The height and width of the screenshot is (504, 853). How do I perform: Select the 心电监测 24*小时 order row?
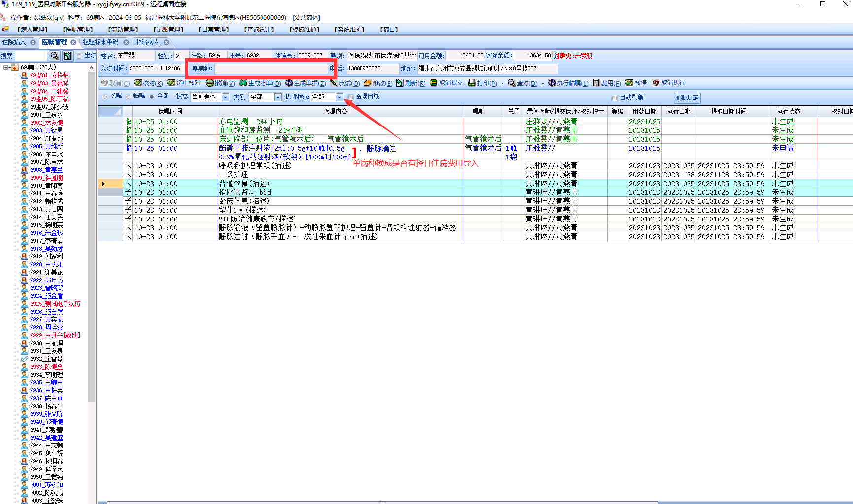475,122
